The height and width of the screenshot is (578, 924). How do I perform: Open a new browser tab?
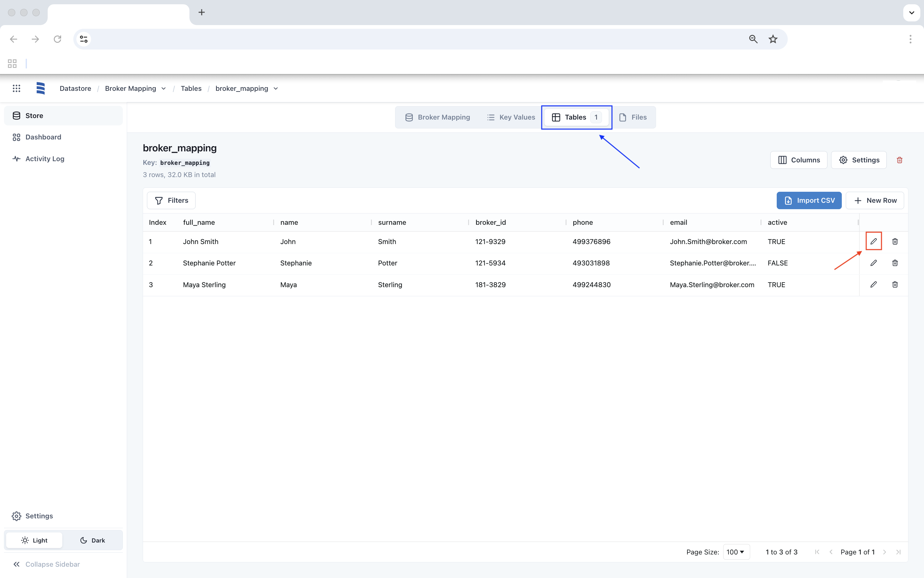(x=202, y=12)
